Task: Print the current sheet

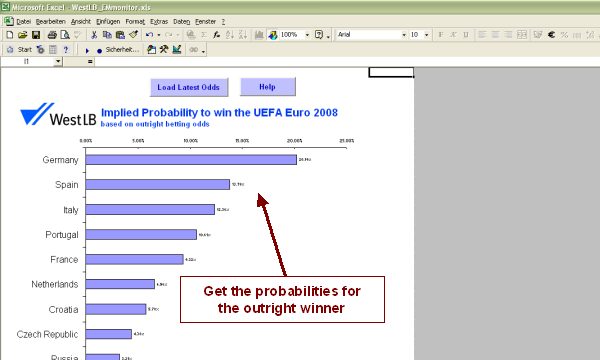Action: click(x=52, y=35)
